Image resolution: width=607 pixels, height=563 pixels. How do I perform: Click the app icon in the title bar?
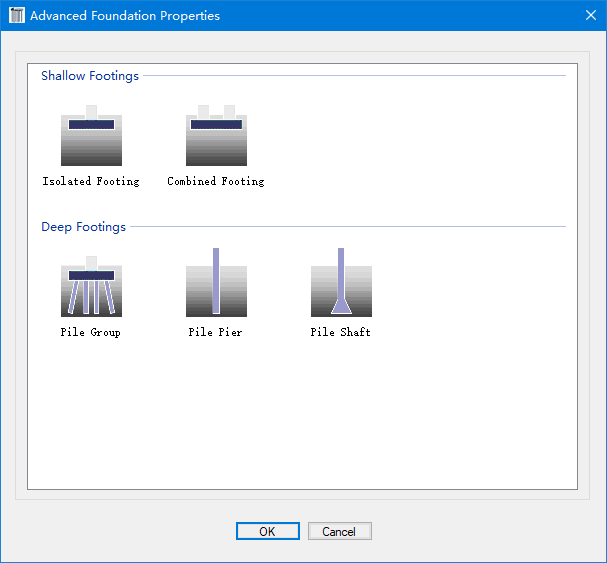coord(16,16)
